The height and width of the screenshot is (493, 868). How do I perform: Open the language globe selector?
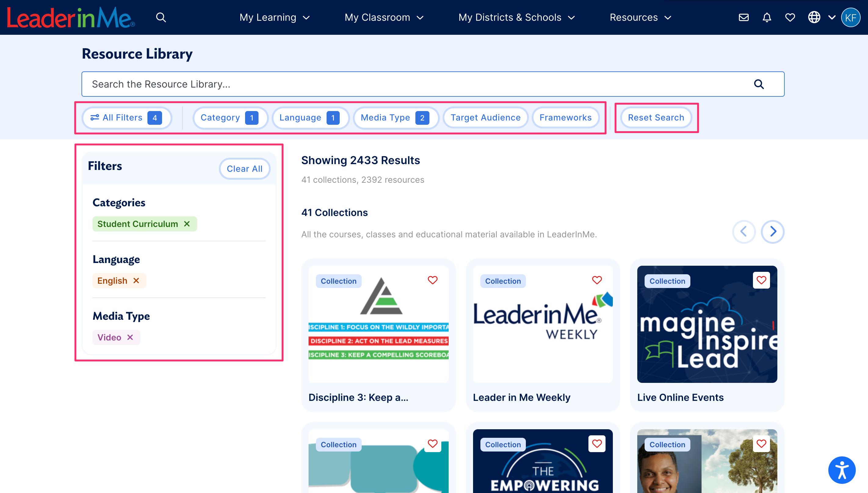tap(815, 17)
